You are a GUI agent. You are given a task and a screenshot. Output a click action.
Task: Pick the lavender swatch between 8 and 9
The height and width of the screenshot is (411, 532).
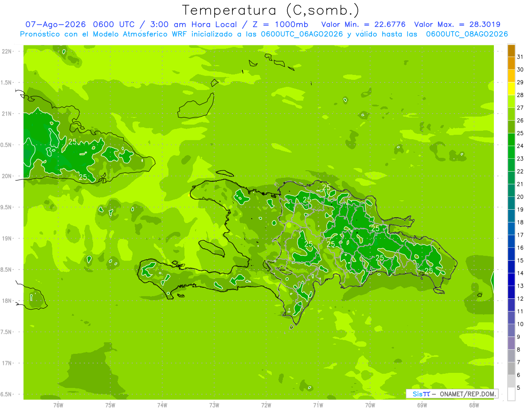point(511,344)
